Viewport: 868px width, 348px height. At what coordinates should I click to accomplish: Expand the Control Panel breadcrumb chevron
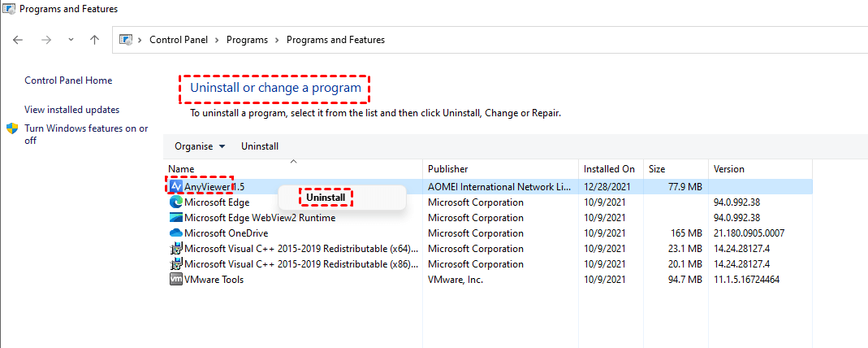pyautogui.click(x=217, y=40)
